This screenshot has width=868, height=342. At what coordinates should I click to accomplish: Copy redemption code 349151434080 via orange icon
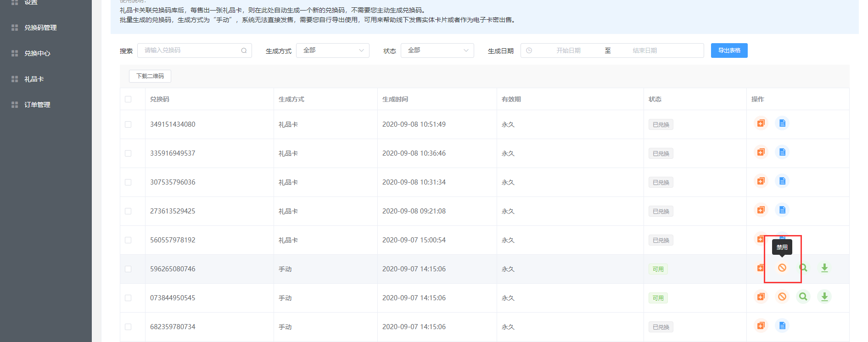coord(761,123)
